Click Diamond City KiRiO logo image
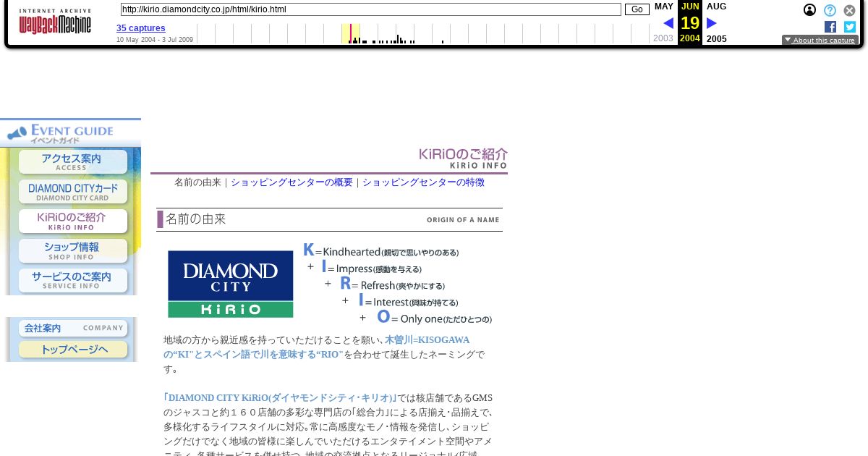868x456 pixels. 231,284
